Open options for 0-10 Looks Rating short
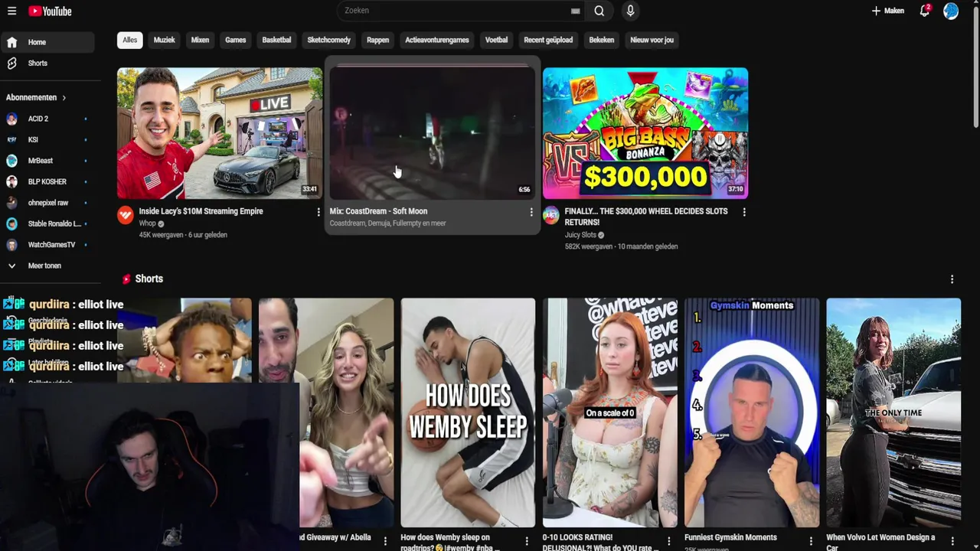 [669, 541]
